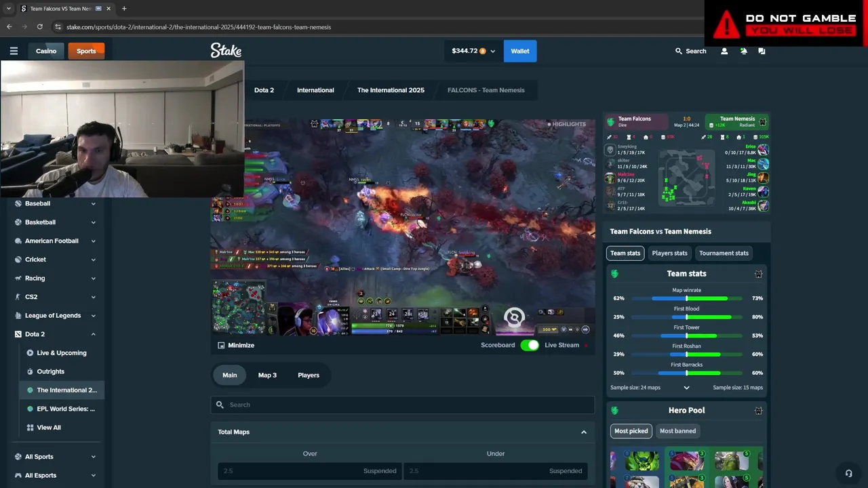This screenshot has height=488, width=868.
Task: Open the browser tab search dropdown
Action: pyautogui.click(x=8, y=9)
